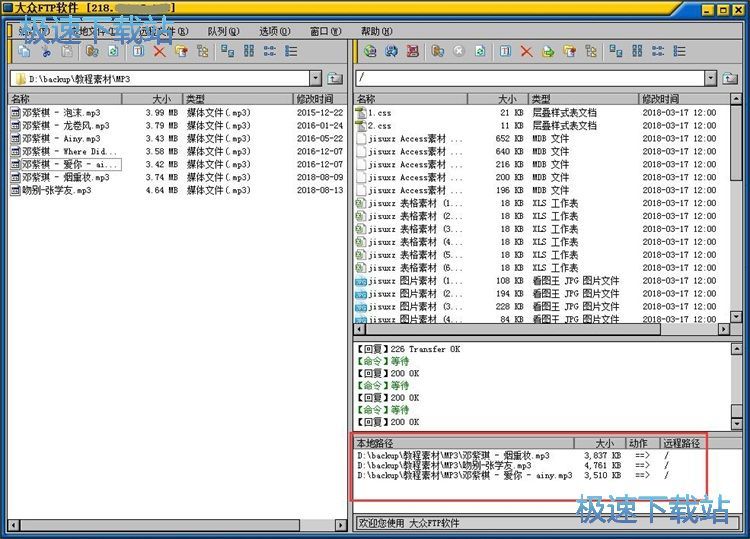Click the remote path input field

tap(530, 78)
